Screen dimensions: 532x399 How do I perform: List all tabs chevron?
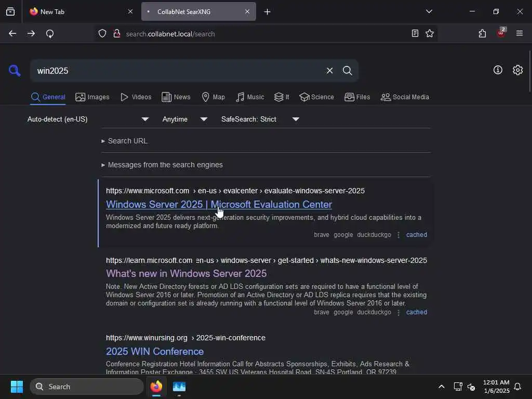click(x=429, y=11)
